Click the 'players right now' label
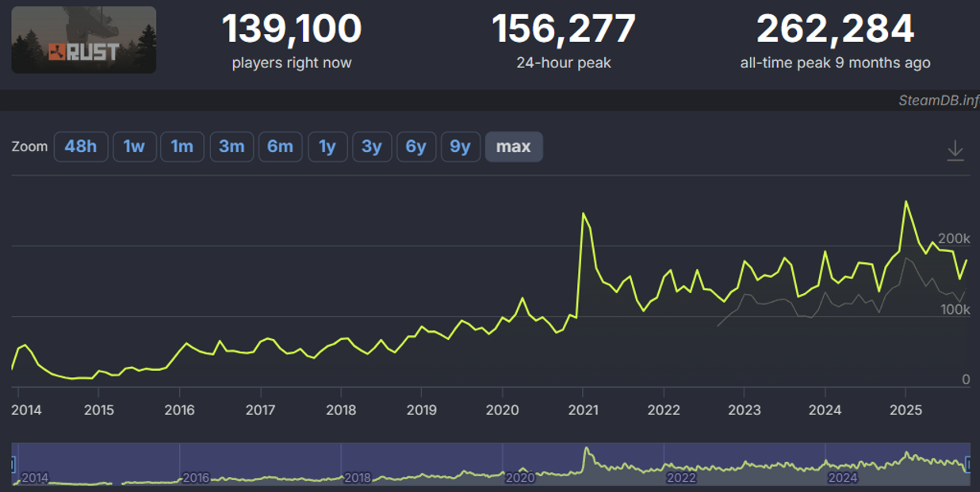The width and height of the screenshot is (980, 492). (x=292, y=63)
